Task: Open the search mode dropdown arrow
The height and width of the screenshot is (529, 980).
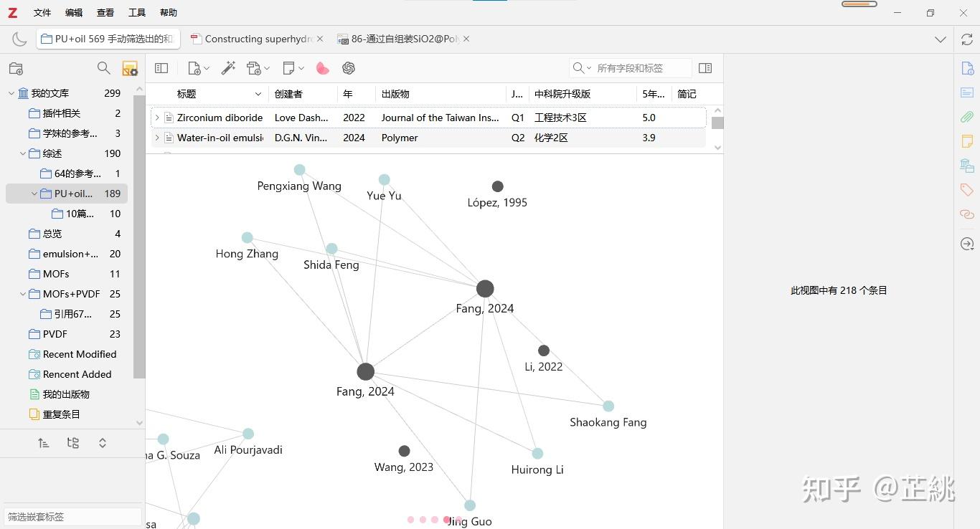Action: [x=589, y=68]
